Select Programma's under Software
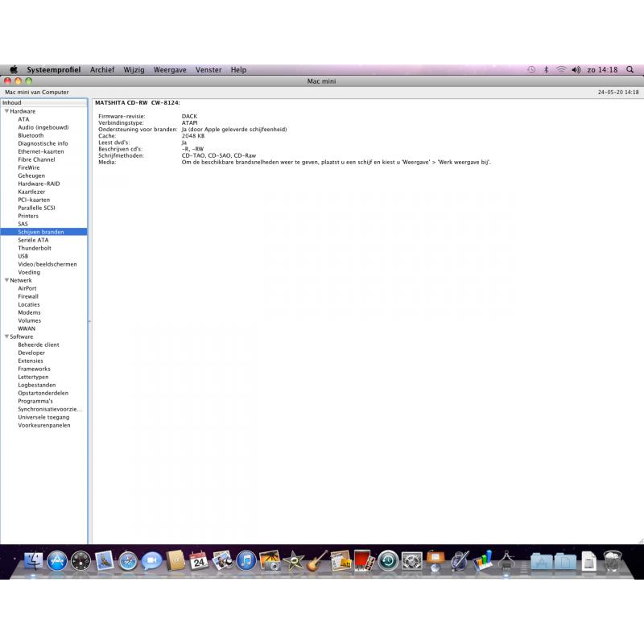 [35, 401]
